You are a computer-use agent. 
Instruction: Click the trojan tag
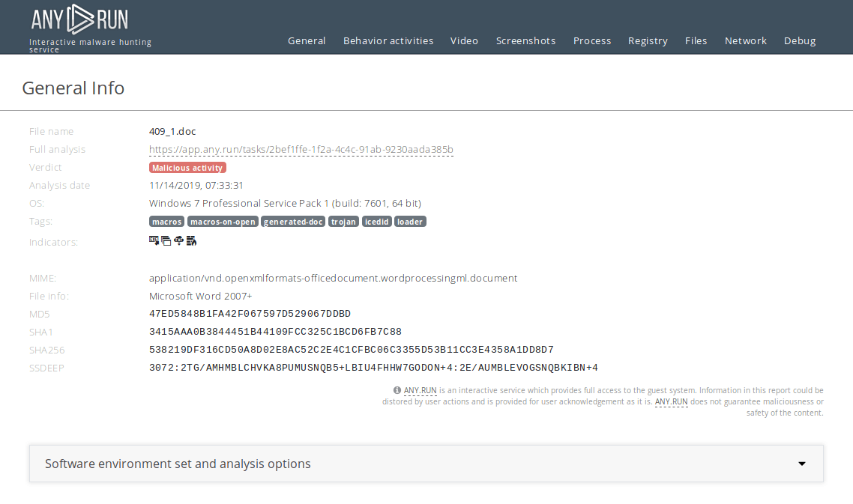343,222
